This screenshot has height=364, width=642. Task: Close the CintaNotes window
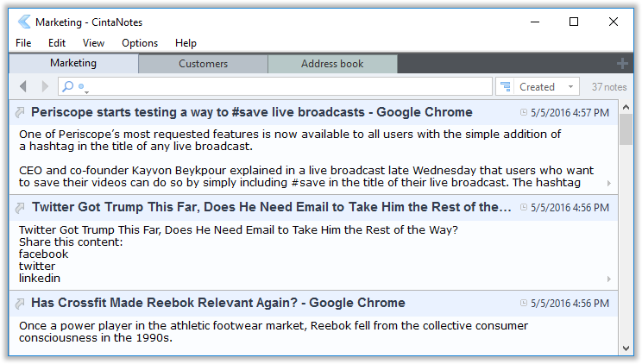614,22
